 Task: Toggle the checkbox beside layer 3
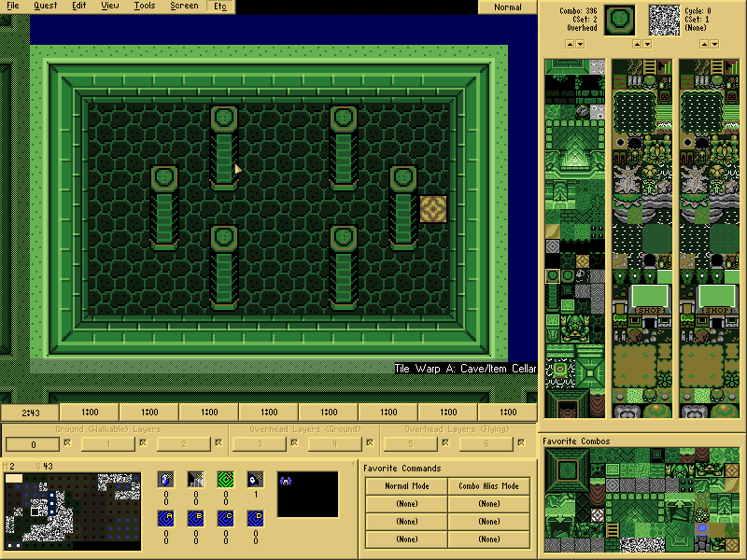tap(294, 442)
